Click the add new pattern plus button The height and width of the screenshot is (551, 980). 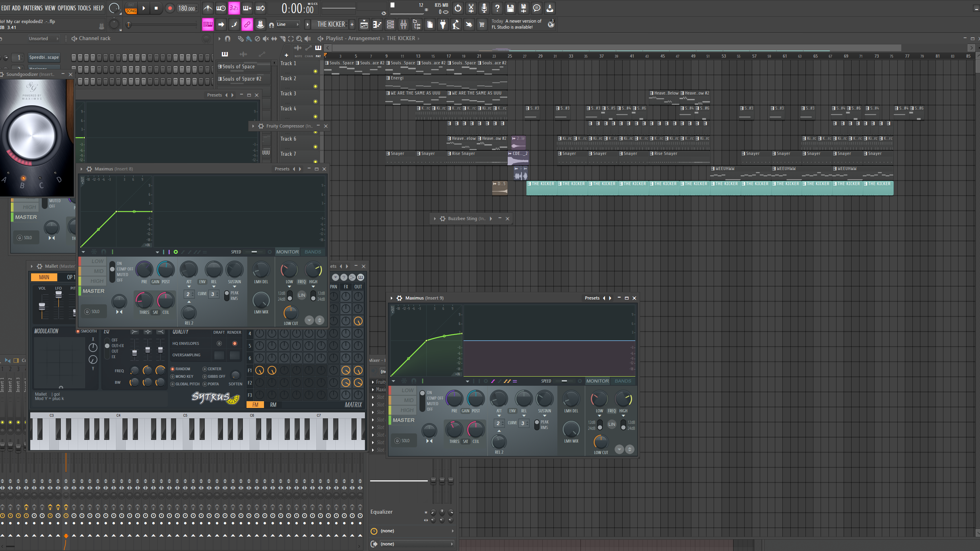352,25
